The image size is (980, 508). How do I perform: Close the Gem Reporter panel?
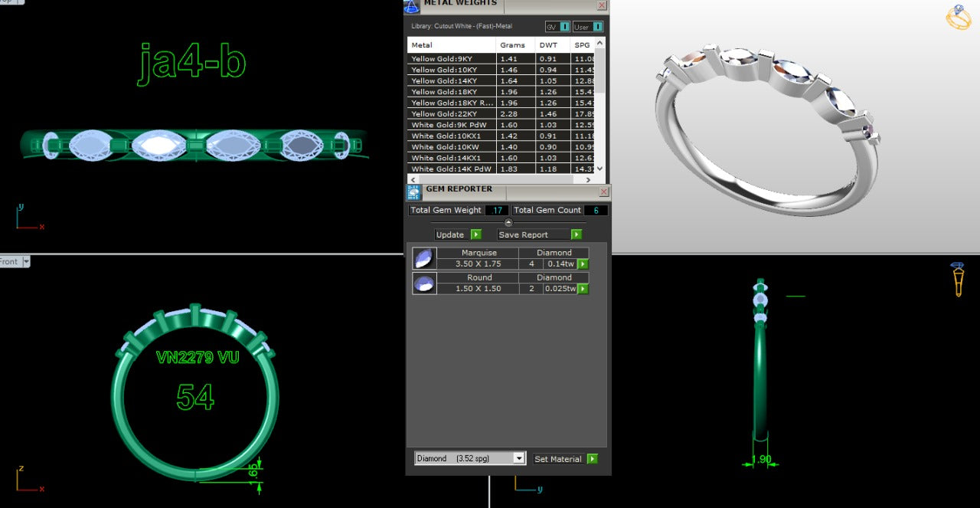click(x=603, y=192)
